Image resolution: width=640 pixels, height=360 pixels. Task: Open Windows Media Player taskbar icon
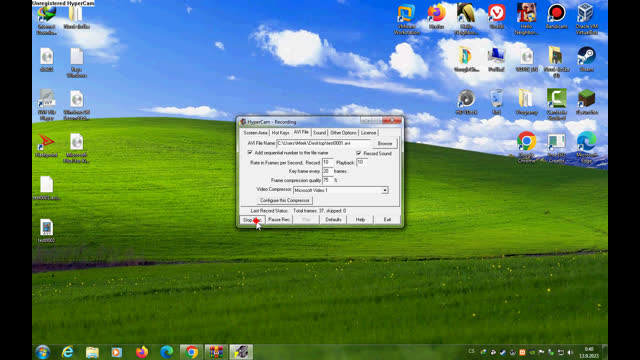tap(117, 352)
